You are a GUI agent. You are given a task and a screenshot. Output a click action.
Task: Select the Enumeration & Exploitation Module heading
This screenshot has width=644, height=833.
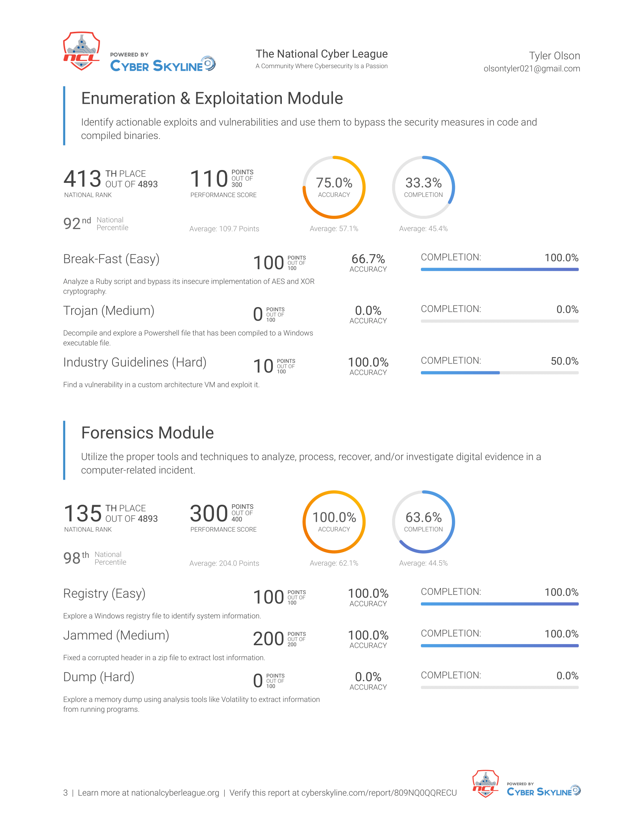212,98
